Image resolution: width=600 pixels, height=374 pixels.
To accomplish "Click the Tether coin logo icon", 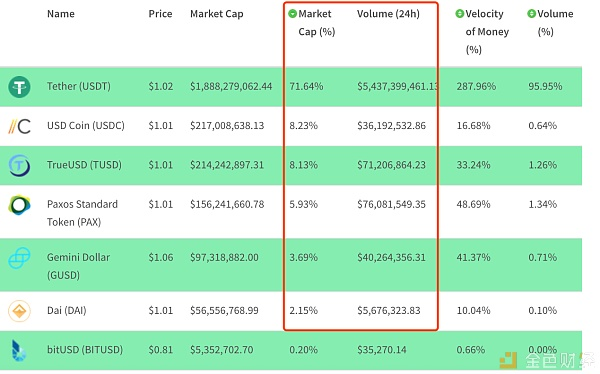I will pos(19,87).
